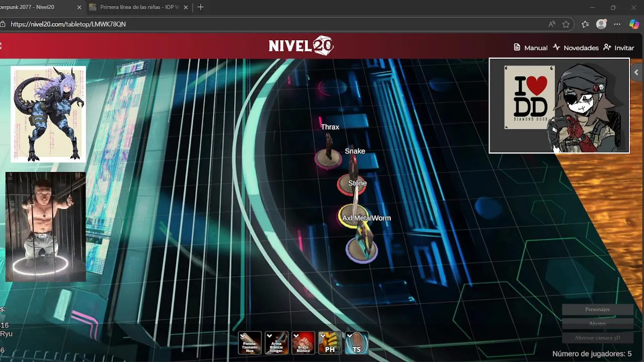
Task: Close the Cyberpunk 2077 - Nivel20 tab
Action: click(x=79, y=8)
